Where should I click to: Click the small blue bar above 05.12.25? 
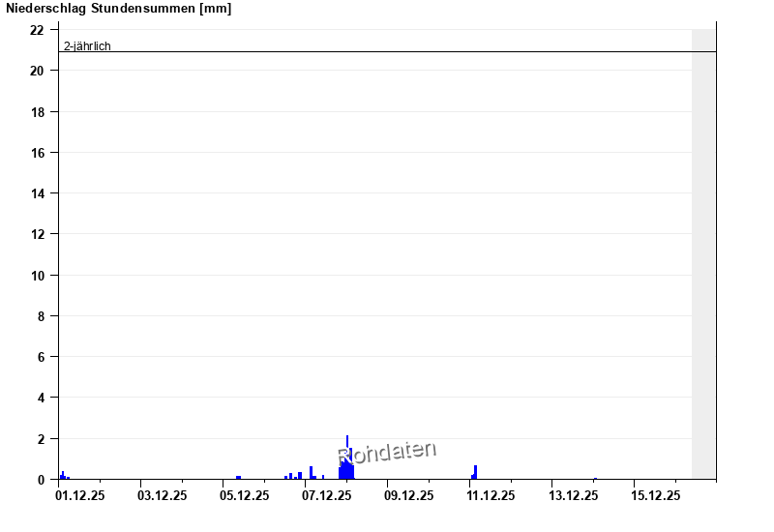[x=238, y=477]
